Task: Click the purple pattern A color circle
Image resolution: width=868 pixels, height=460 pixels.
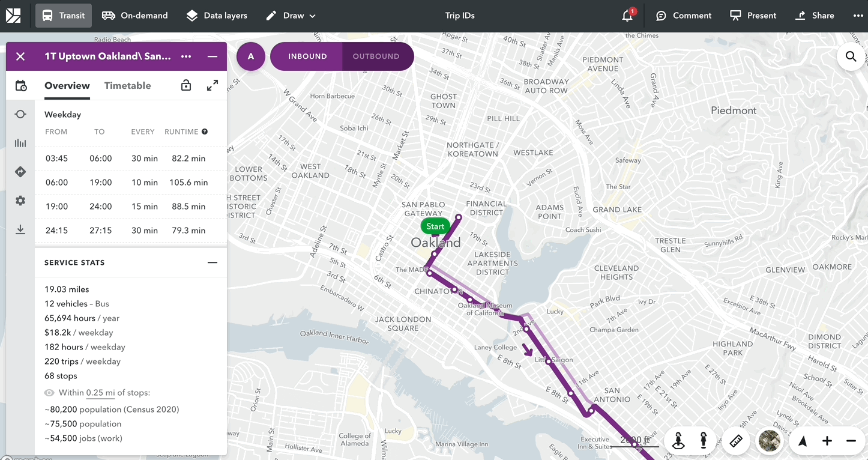Action: click(x=251, y=56)
